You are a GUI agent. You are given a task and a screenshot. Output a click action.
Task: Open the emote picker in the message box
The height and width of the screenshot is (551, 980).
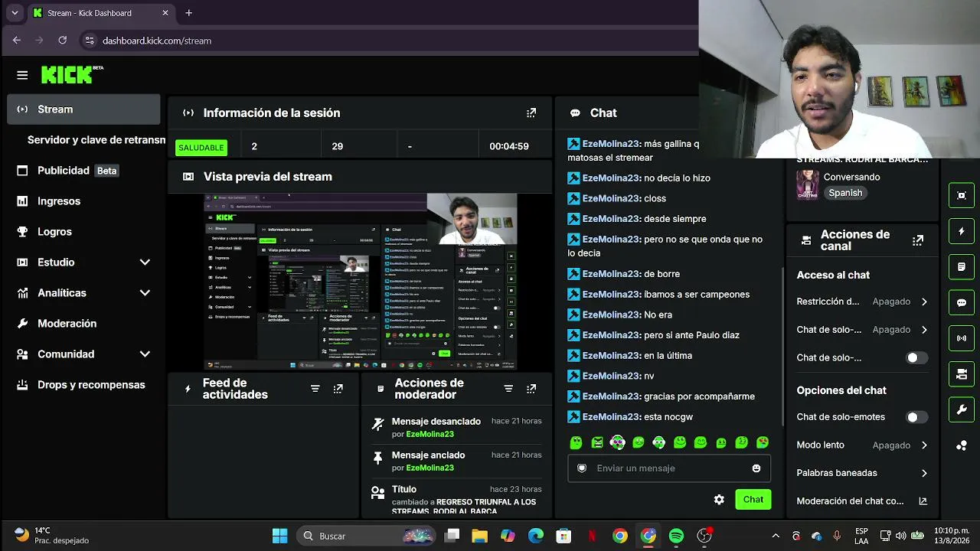(756, 468)
